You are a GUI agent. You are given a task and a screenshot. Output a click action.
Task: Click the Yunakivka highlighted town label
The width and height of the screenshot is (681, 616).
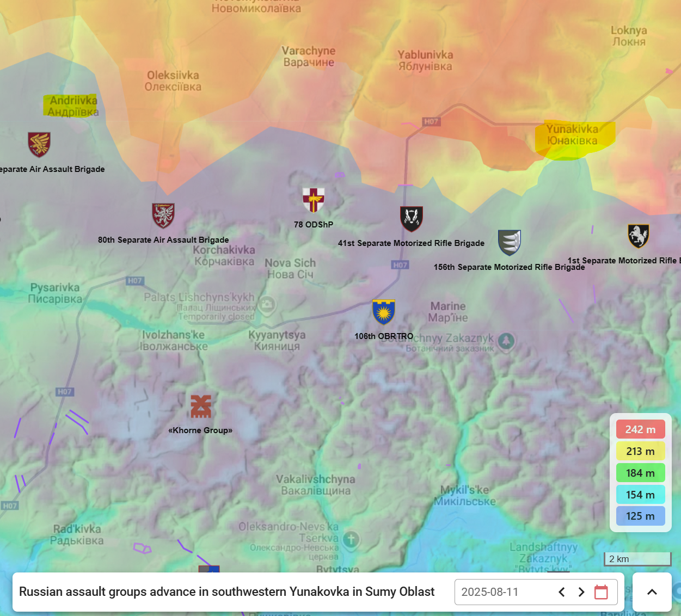click(x=572, y=135)
